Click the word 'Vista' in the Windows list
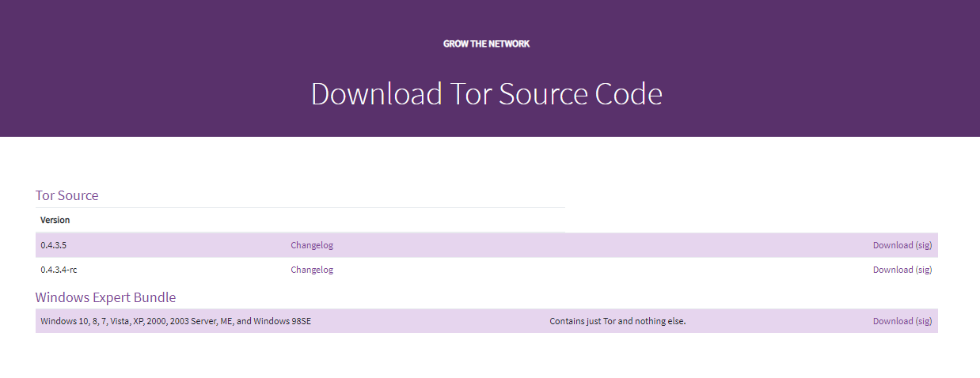Viewport: 980px width, 378px height. click(120, 321)
